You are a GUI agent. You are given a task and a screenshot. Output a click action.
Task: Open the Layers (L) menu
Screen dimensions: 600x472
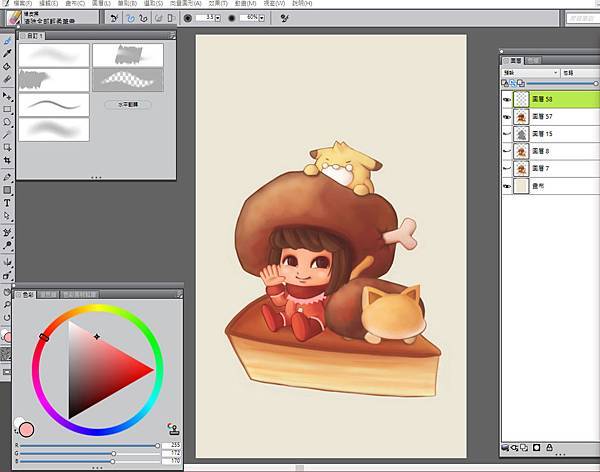(x=101, y=3)
